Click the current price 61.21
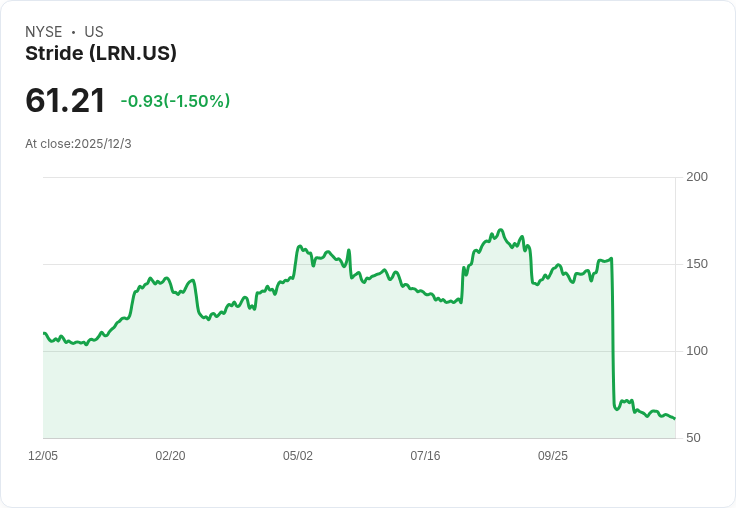The height and width of the screenshot is (508, 736). [x=65, y=101]
